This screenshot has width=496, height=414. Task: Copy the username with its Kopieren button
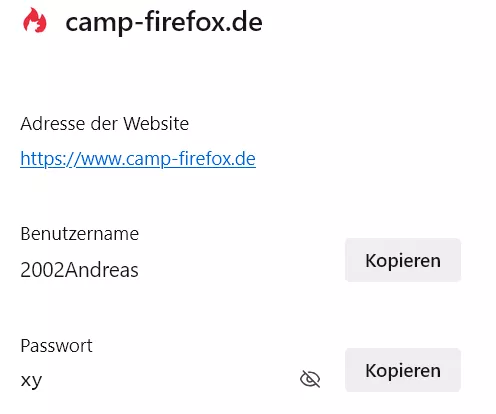point(403,260)
